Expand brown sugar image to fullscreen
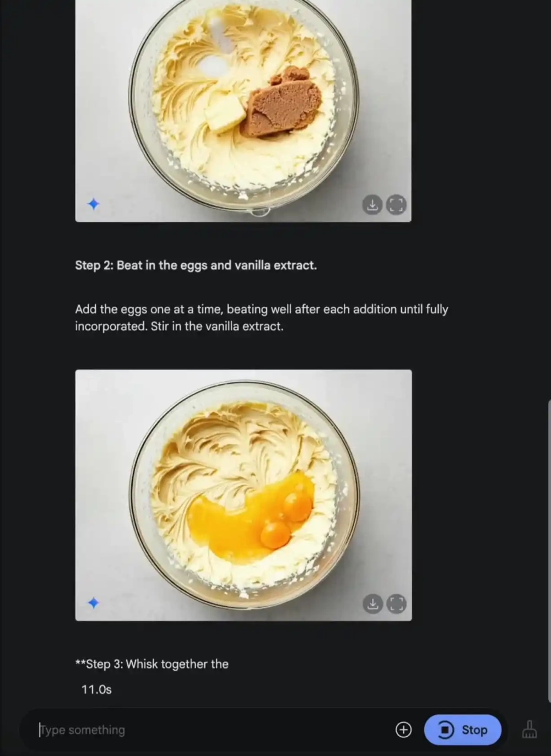Viewport: 551px width, 756px height. tap(396, 205)
